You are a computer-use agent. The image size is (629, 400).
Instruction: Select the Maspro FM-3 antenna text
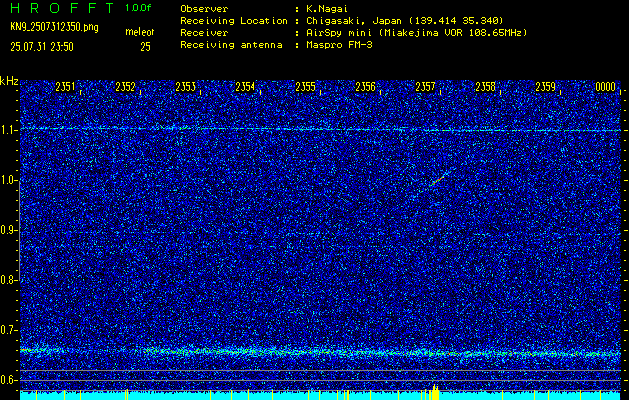point(339,45)
